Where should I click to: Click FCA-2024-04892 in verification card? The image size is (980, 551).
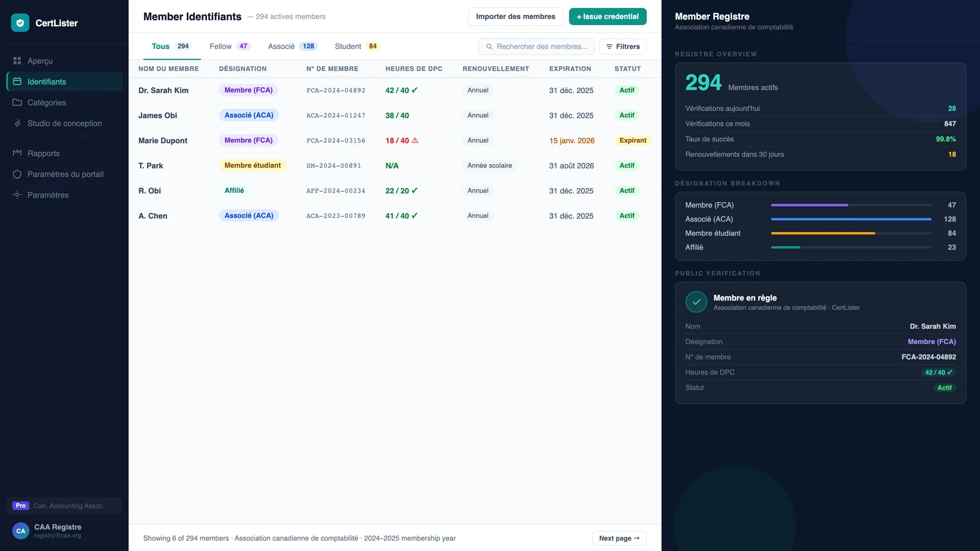pyautogui.click(x=929, y=357)
